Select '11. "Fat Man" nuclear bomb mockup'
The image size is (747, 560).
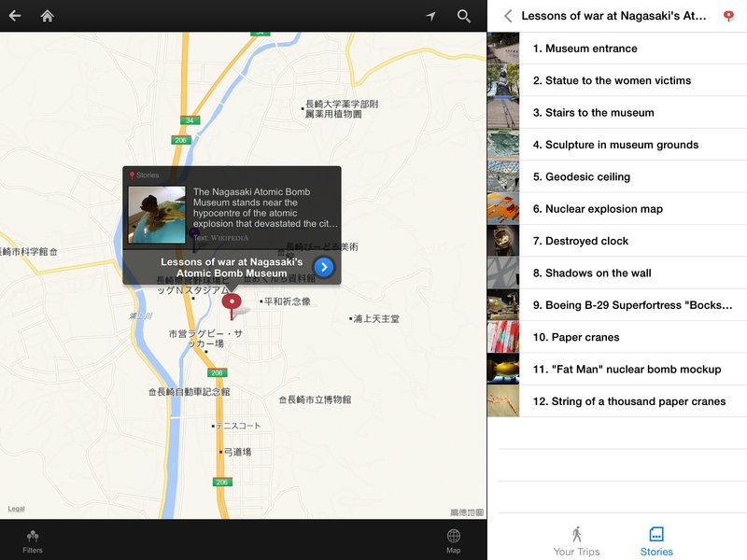tap(617, 369)
